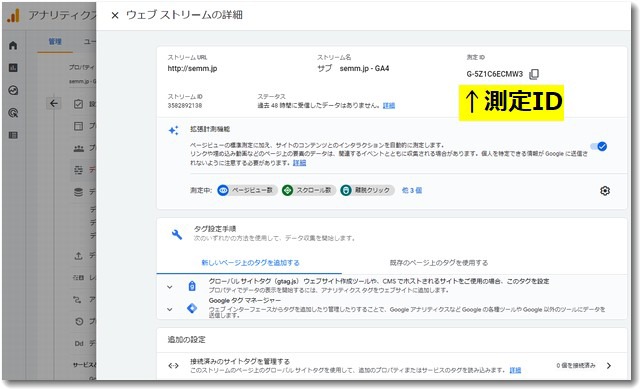Click the attribution path icon in admin column
Screen dimensions: 640x389
click(78, 300)
